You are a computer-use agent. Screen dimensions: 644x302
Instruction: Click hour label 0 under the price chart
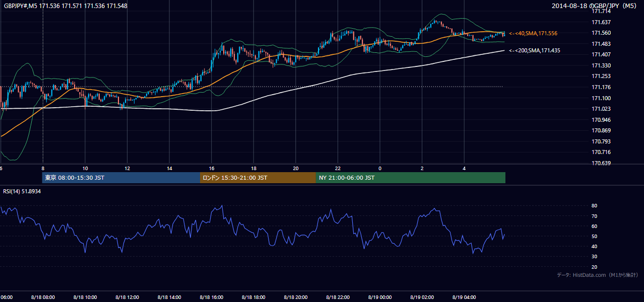coord(380,168)
